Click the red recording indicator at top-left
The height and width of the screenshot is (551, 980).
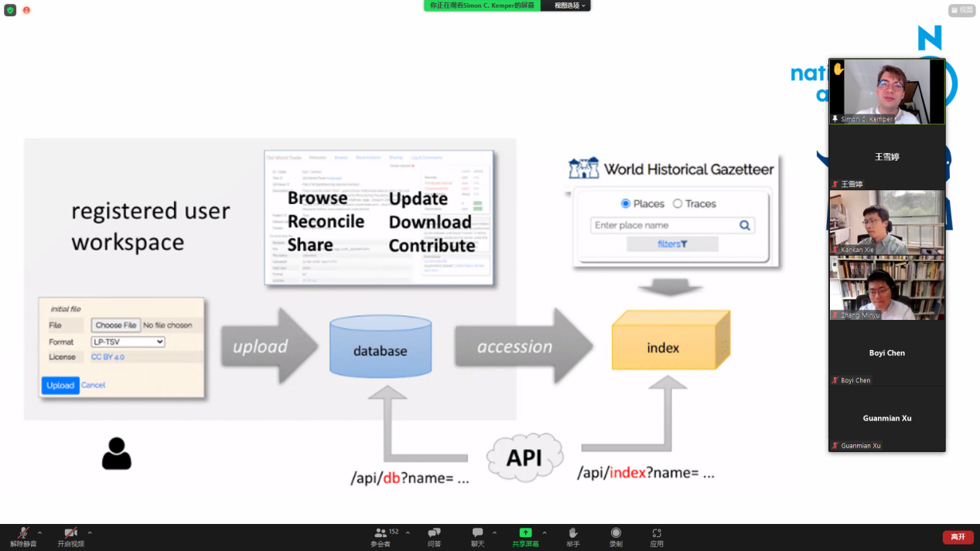pos(26,10)
